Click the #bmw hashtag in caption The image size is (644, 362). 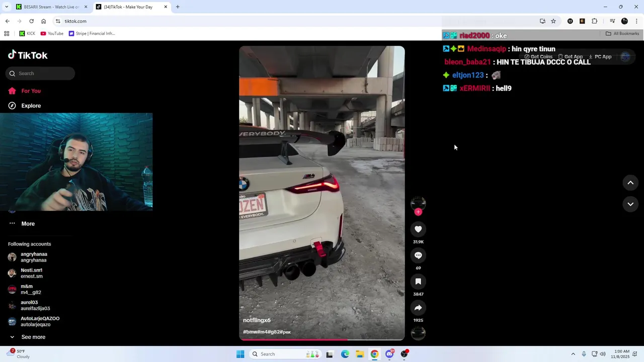point(251,332)
